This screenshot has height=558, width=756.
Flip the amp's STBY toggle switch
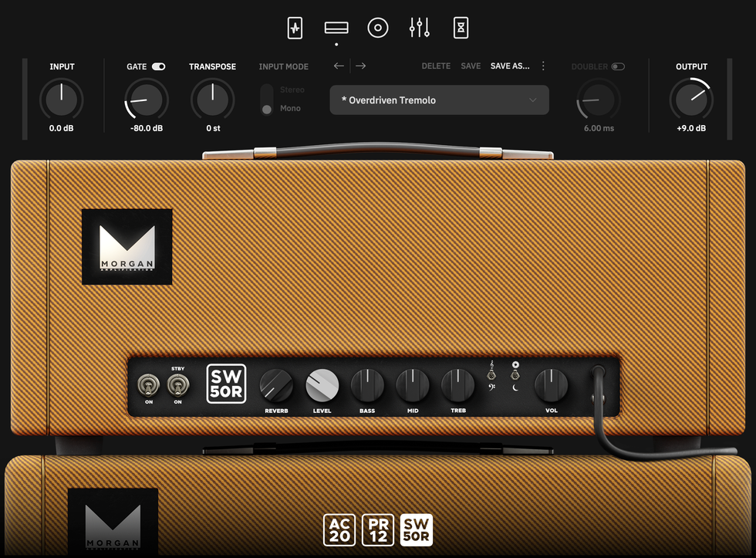click(177, 384)
